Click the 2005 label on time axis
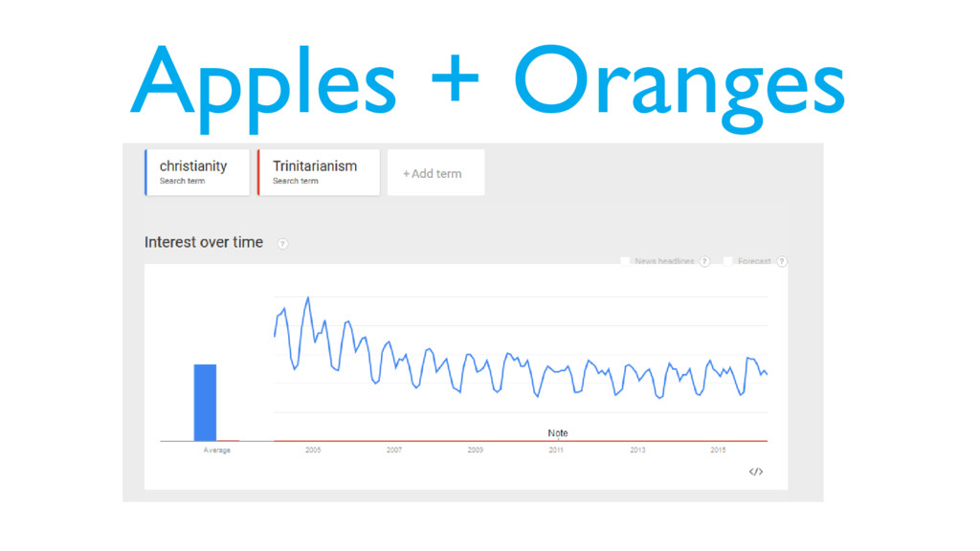 (313, 450)
